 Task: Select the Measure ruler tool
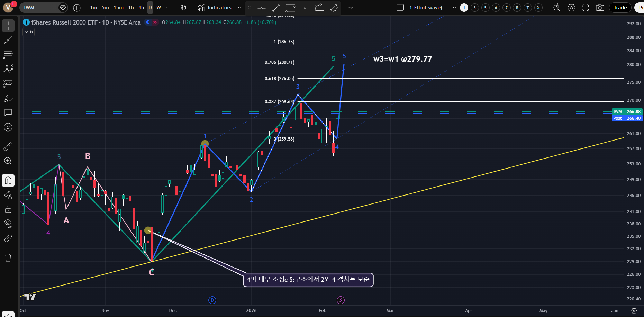[x=8, y=146]
